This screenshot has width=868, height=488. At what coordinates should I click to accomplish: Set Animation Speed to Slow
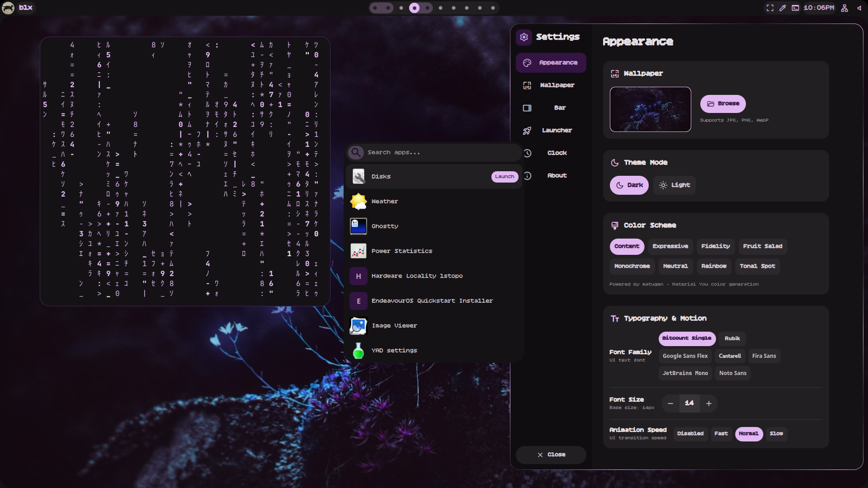coord(776,434)
